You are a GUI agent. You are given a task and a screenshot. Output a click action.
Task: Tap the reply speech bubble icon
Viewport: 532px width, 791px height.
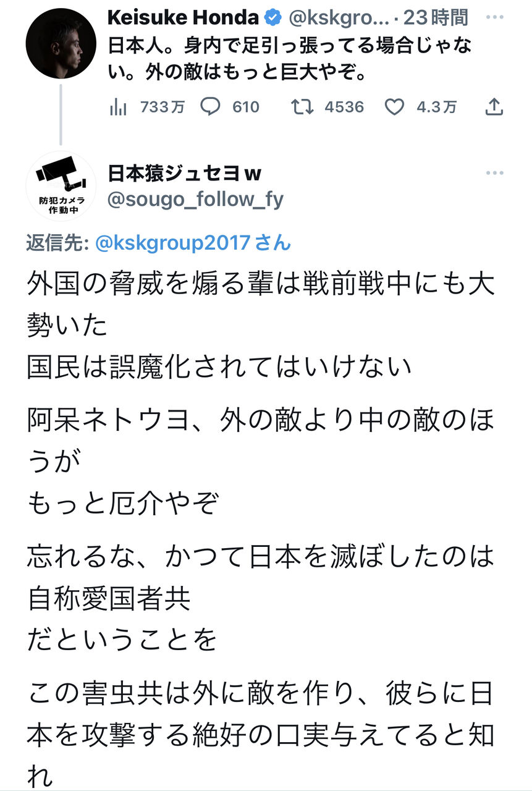point(211,107)
